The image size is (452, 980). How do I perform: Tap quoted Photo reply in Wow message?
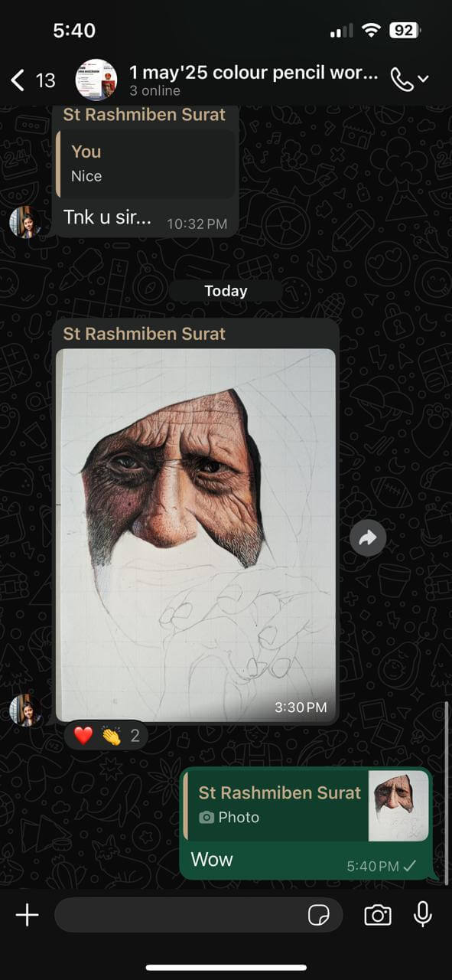(x=276, y=805)
